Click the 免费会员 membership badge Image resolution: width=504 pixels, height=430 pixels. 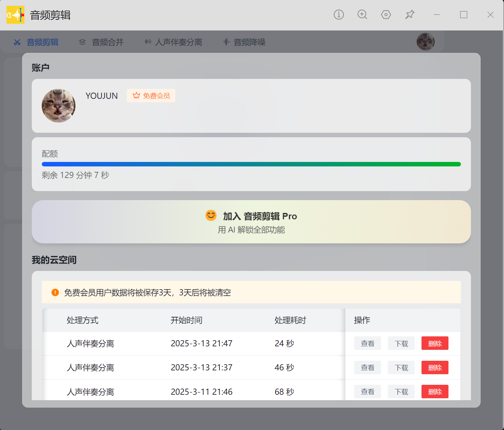(151, 96)
